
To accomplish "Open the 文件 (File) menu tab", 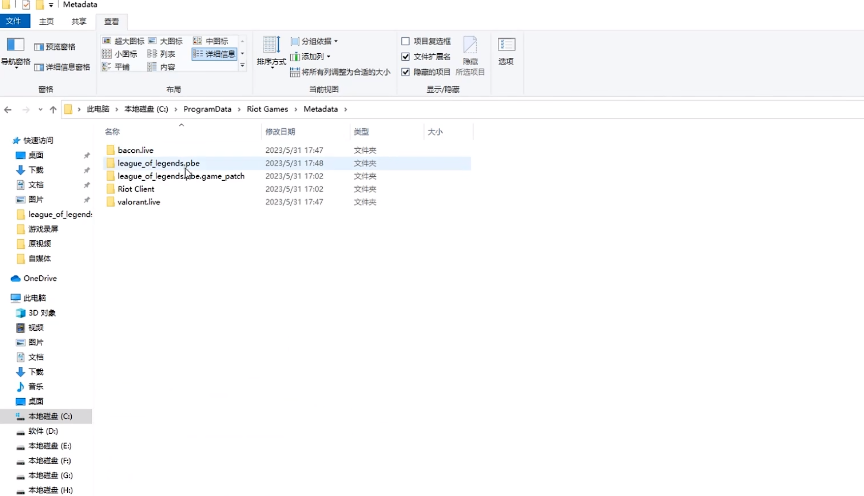I will tap(13, 21).
